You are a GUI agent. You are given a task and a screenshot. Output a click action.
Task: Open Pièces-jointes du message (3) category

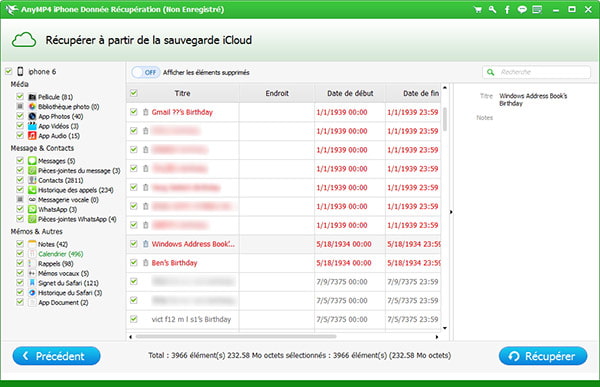pyautogui.click(x=79, y=171)
